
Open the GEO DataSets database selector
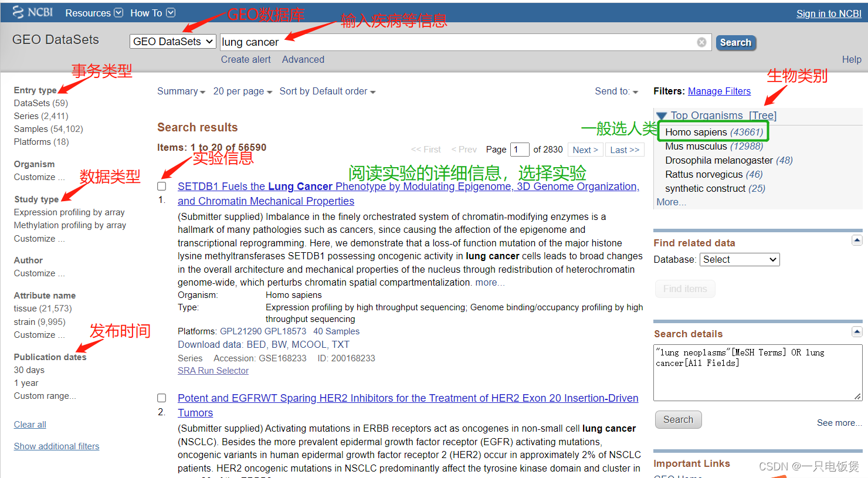[173, 42]
